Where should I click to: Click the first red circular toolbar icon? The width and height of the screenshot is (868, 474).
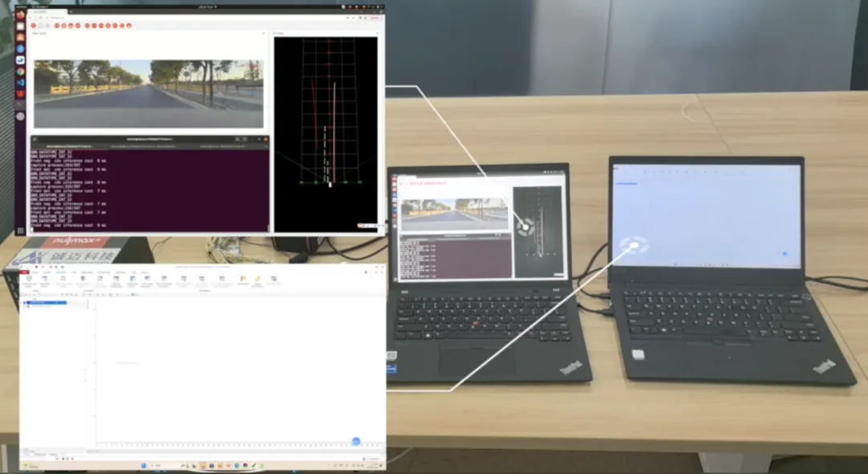[34, 26]
